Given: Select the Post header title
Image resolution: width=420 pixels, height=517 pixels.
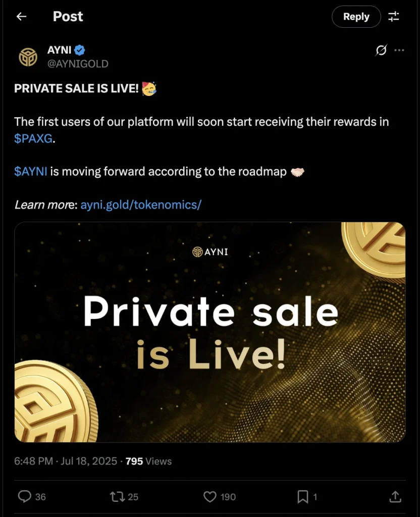Looking at the screenshot, I should pos(68,17).
